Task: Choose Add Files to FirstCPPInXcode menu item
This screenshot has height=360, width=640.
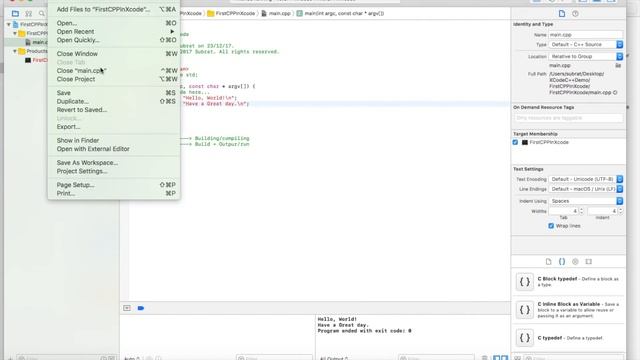Action: click(114, 9)
